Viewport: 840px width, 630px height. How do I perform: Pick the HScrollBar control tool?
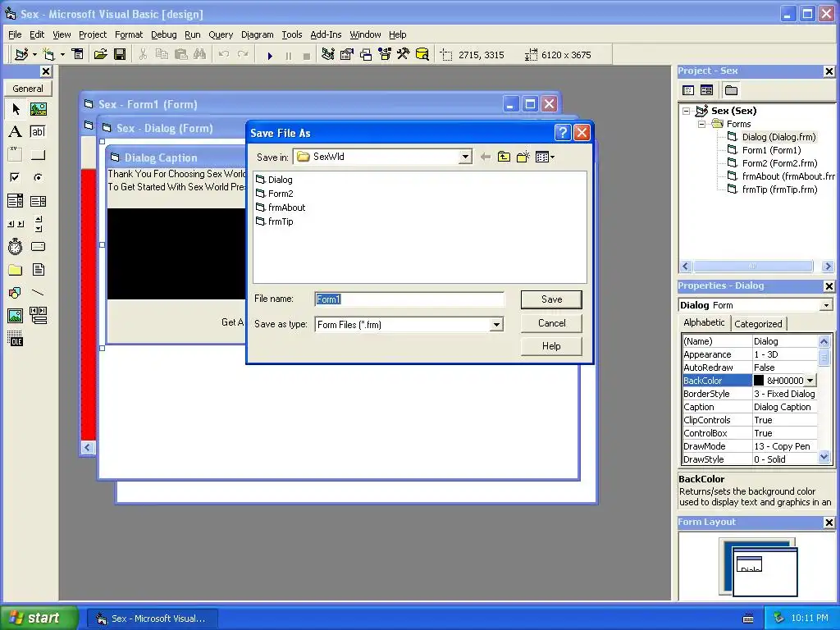click(x=16, y=223)
